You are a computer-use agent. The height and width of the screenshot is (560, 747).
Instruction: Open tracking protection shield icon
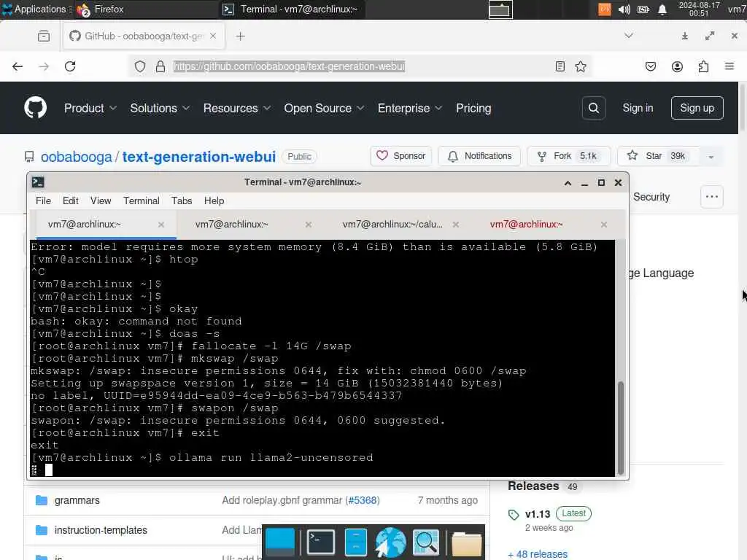139,66
